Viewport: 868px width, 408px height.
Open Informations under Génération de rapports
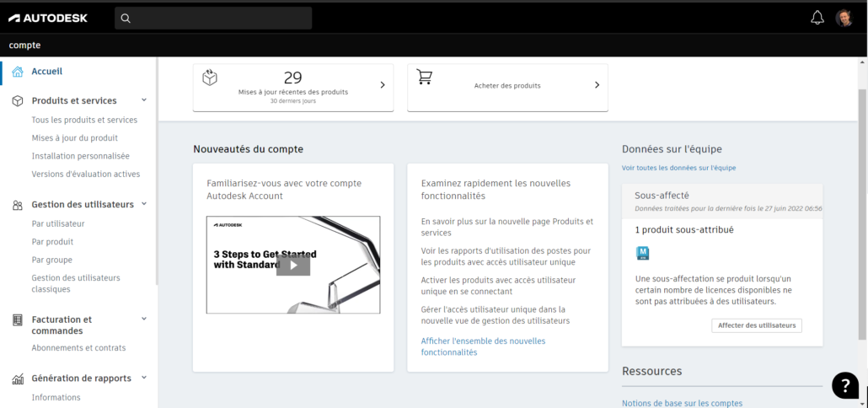(56, 398)
